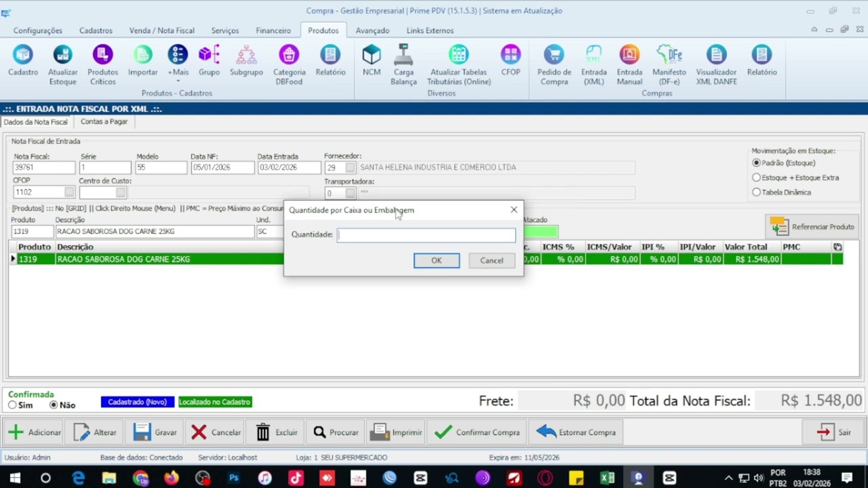Open the Configurações menu tab
The image size is (868, 488).
(x=38, y=30)
